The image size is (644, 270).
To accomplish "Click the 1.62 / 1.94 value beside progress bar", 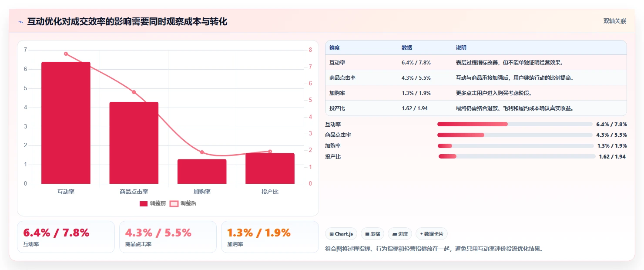I will 612,157.
